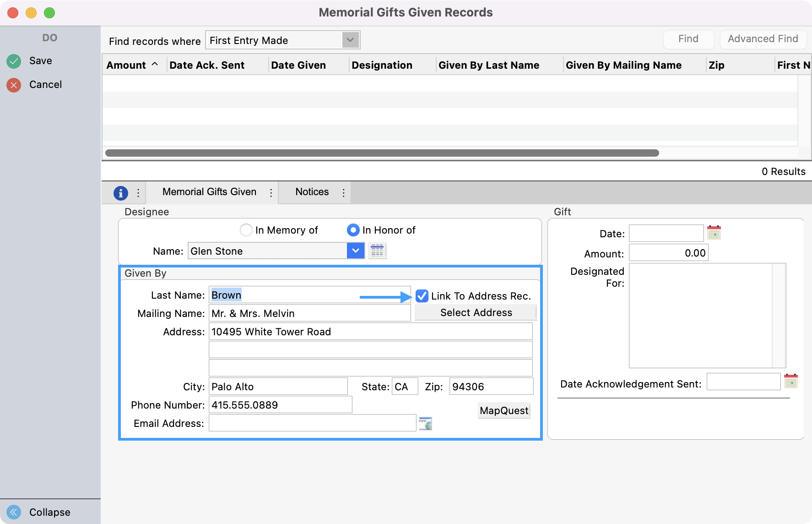
Task: Click the green Save checkmark icon
Action: (14, 61)
